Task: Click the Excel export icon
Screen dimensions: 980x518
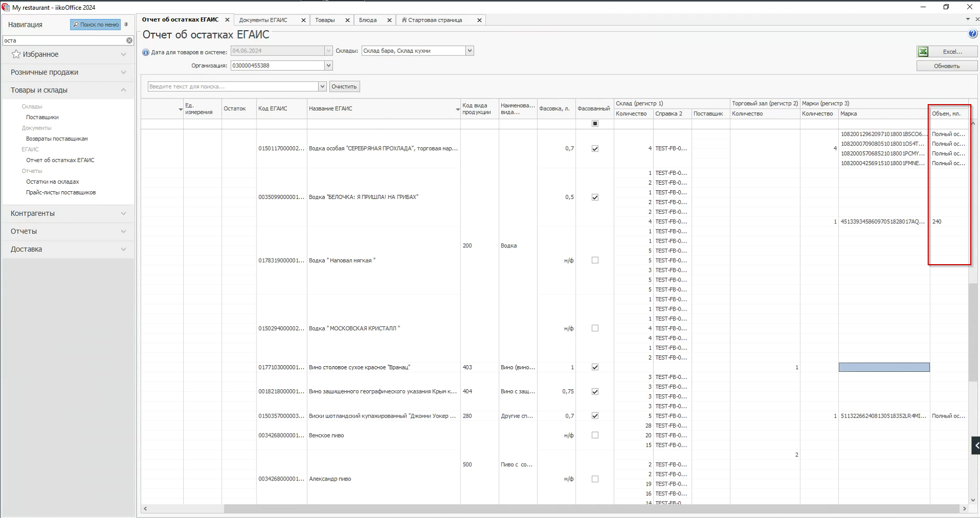Action: [x=923, y=51]
